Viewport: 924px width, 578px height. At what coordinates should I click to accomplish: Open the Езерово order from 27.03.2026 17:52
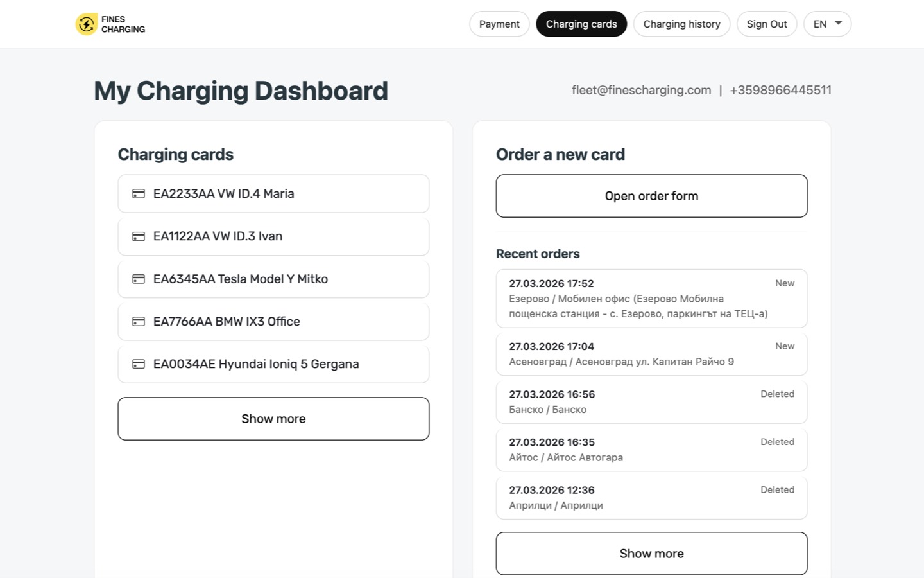coord(651,298)
